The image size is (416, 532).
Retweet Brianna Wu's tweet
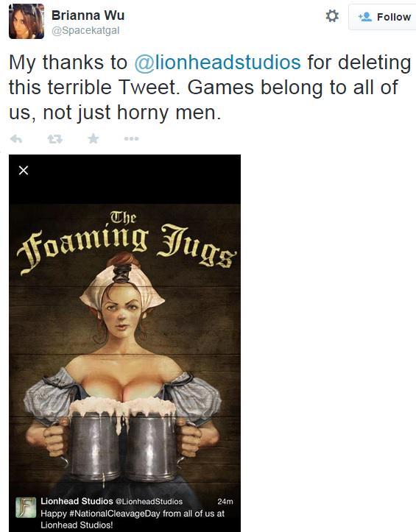coord(54,139)
